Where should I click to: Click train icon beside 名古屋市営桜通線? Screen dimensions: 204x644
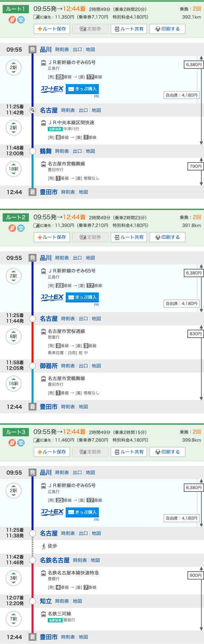tap(43, 331)
